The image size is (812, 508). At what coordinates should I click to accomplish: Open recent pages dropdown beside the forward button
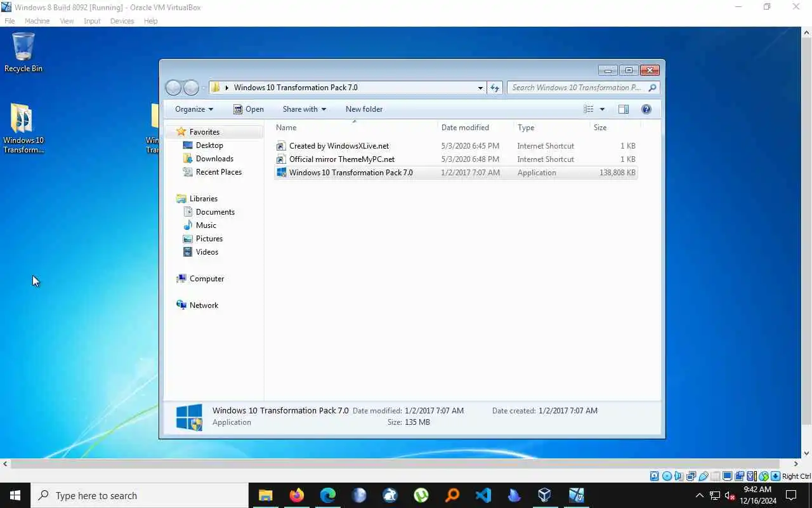coord(204,88)
